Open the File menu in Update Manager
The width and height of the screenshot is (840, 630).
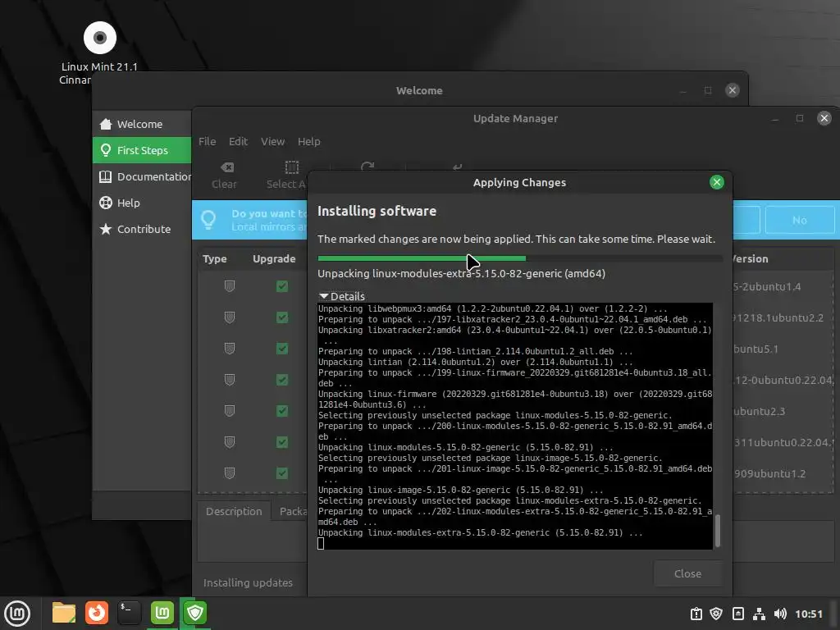208,141
